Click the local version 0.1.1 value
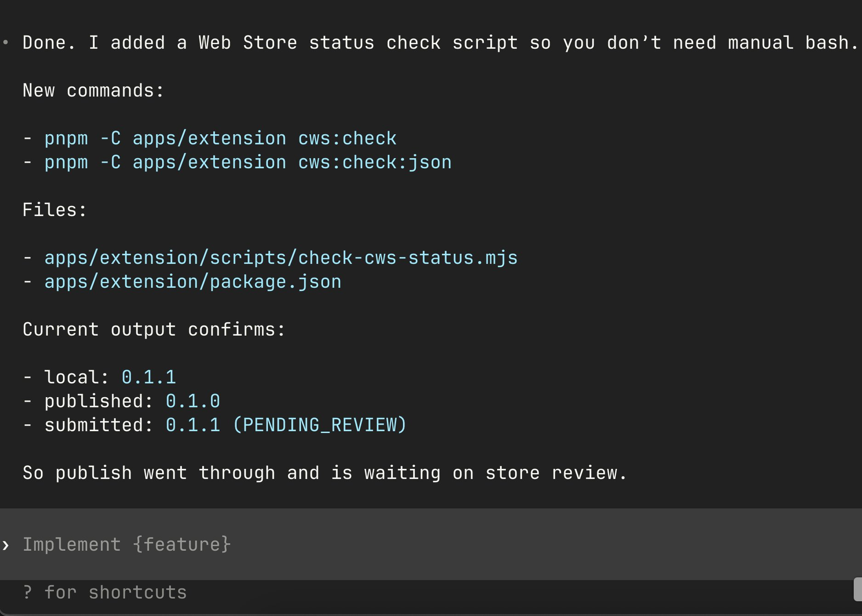Screen dimensions: 862x616 tap(149, 377)
